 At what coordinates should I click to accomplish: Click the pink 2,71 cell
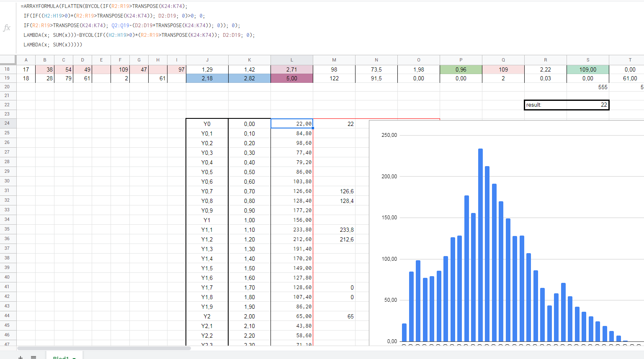292,69
